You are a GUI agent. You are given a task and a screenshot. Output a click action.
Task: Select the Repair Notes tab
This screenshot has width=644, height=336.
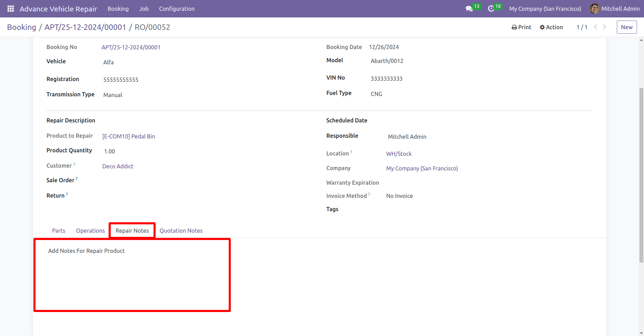pos(132,231)
